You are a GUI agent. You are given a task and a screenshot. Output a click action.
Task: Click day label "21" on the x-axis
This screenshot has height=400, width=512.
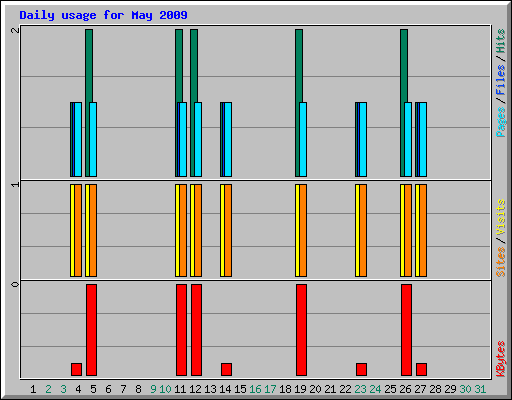click(330, 389)
